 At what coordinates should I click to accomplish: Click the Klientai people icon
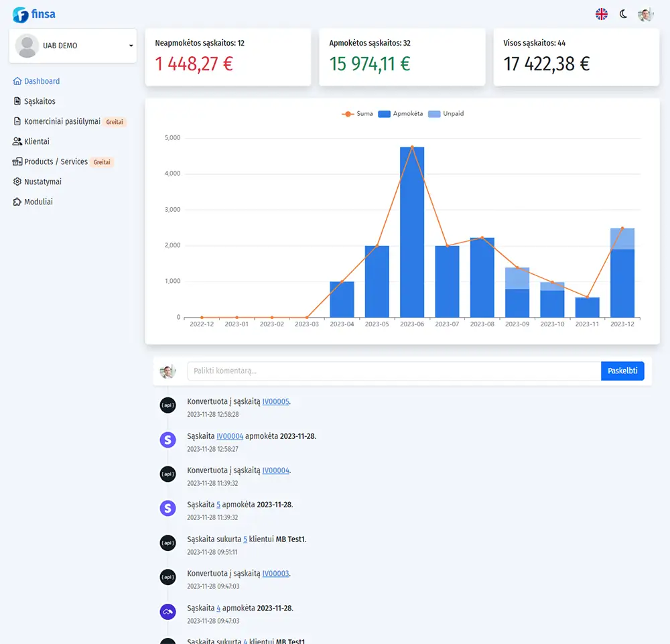point(17,141)
